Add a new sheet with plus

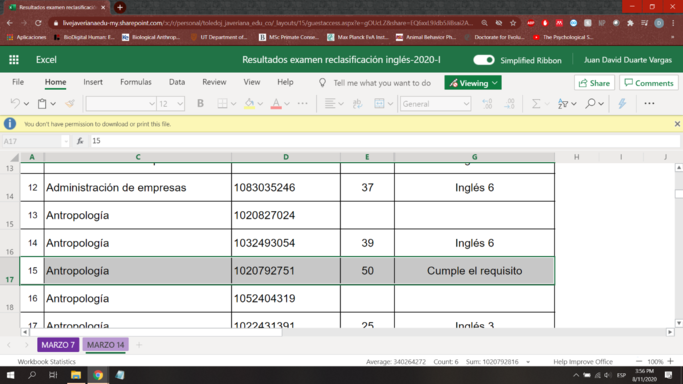pos(139,345)
